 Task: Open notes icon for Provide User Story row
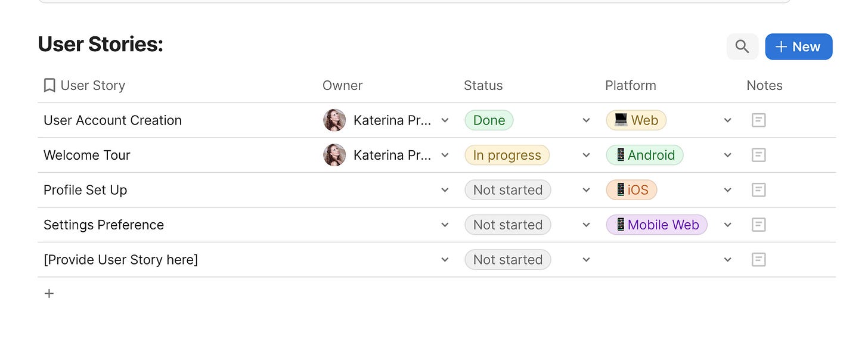pyautogui.click(x=758, y=260)
